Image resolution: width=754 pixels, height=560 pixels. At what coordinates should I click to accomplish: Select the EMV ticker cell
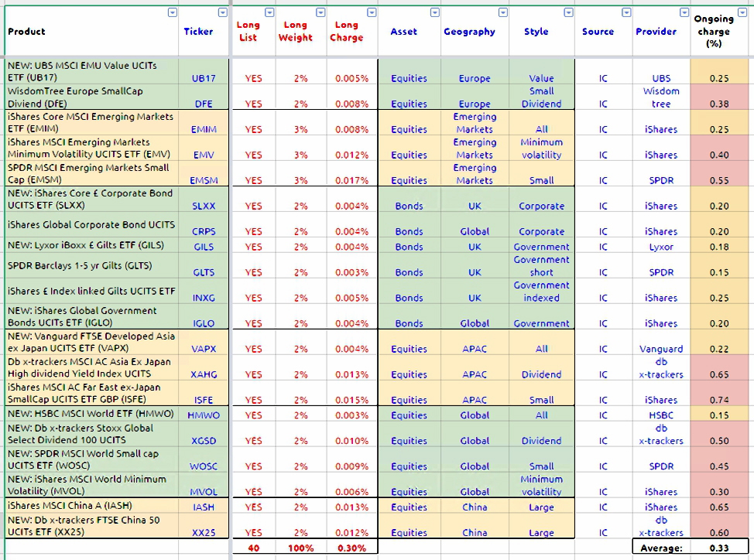point(204,148)
